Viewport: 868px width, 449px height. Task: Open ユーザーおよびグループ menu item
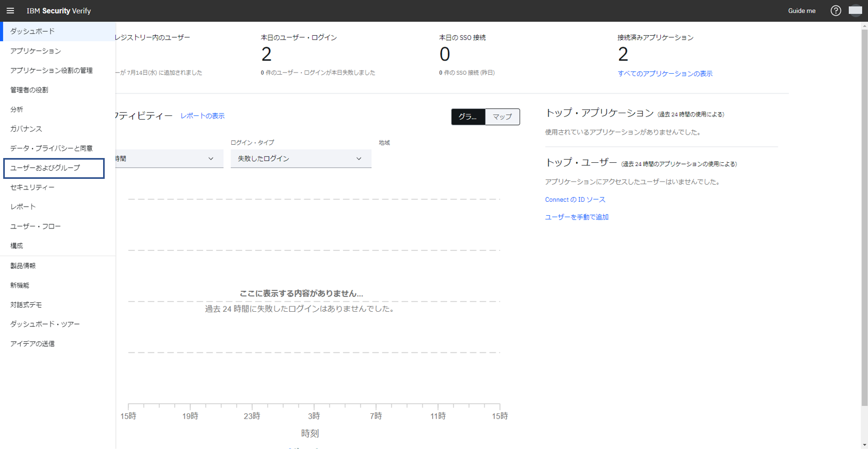53,168
